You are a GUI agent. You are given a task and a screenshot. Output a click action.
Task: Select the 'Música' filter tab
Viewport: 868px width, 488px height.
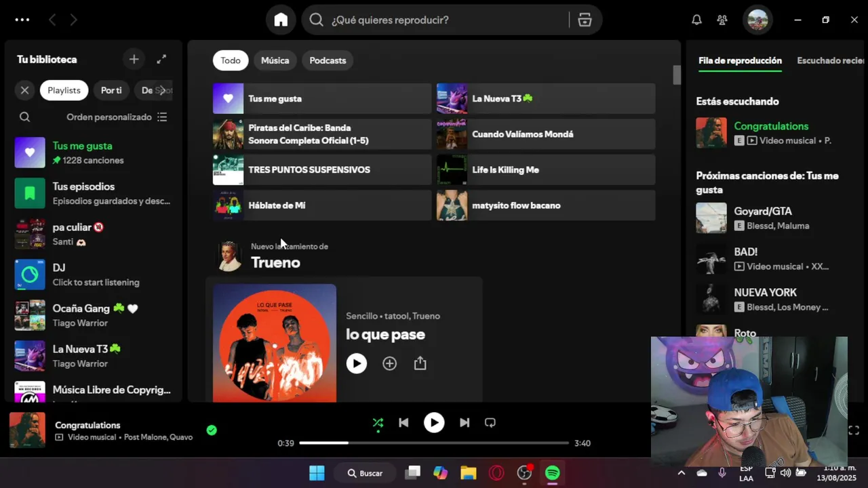275,60
